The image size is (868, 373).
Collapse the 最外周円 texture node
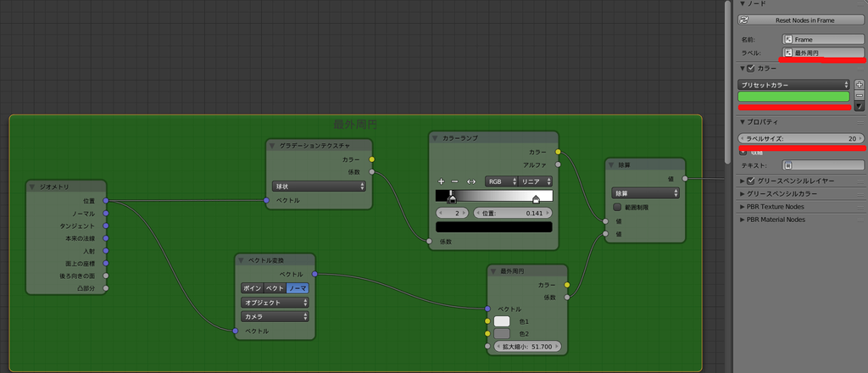tap(494, 272)
